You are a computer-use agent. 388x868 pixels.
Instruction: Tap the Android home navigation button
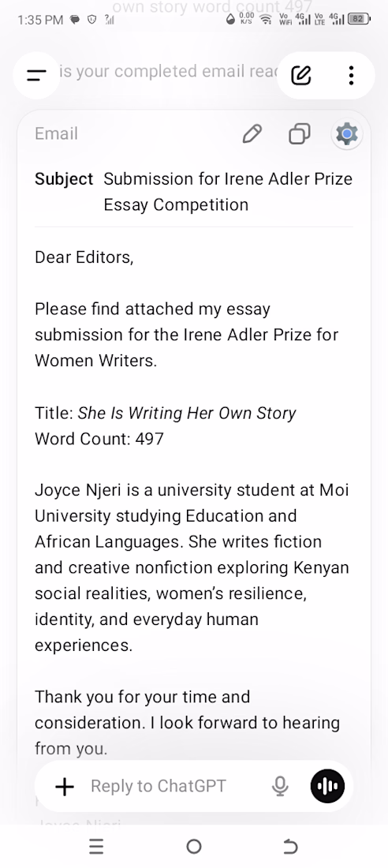(194, 846)
